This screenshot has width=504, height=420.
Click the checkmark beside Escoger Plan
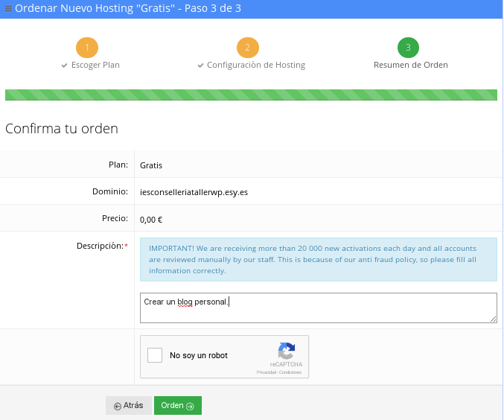(x=65, y=66)
